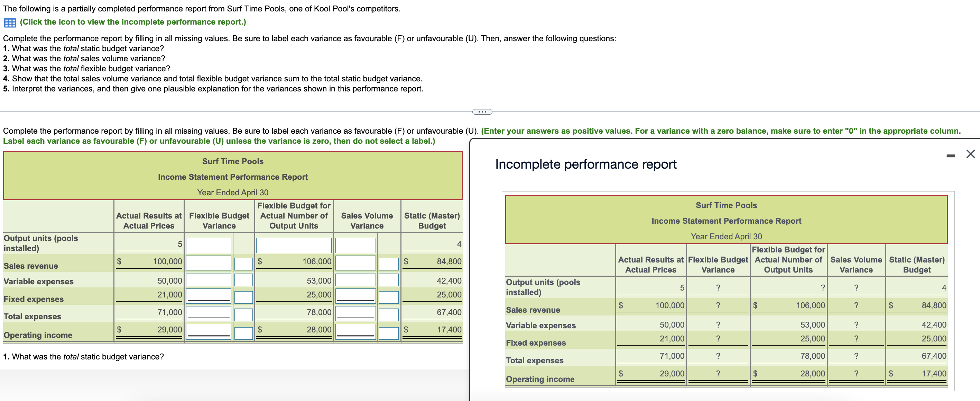Click the red-bordered report header panel
980x401 pixels.
[x=232, y=175]
